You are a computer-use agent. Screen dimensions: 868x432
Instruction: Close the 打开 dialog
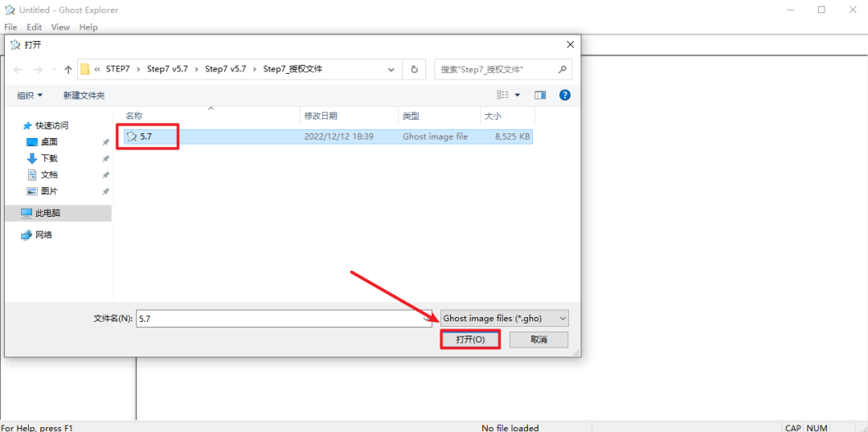pos(570,44)
